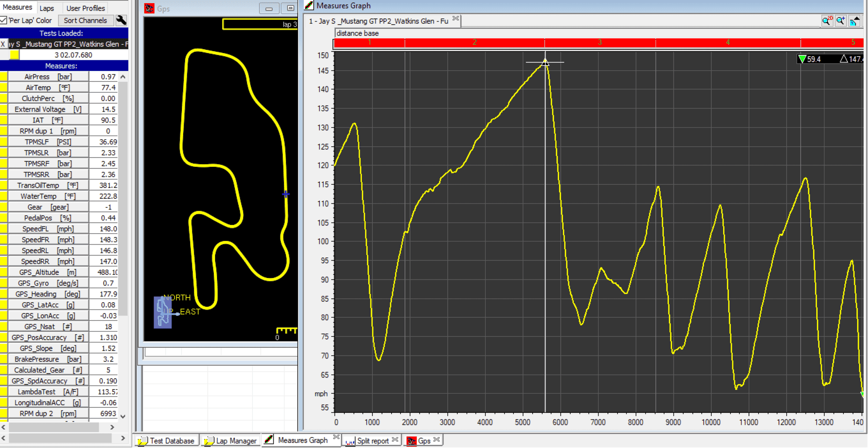Switch to the Lap Manager tab
This screenshot has height=448, width=868.
coord(231,441)
